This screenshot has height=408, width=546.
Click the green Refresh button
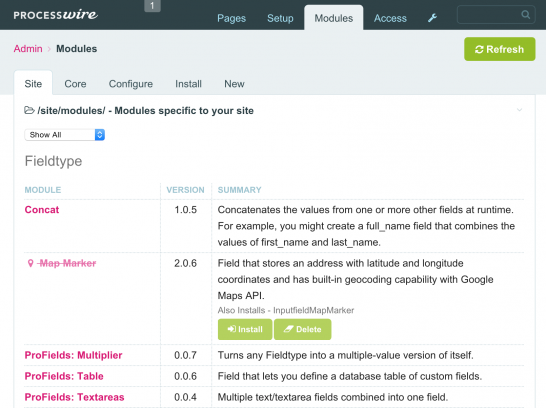tap(499, 49)
